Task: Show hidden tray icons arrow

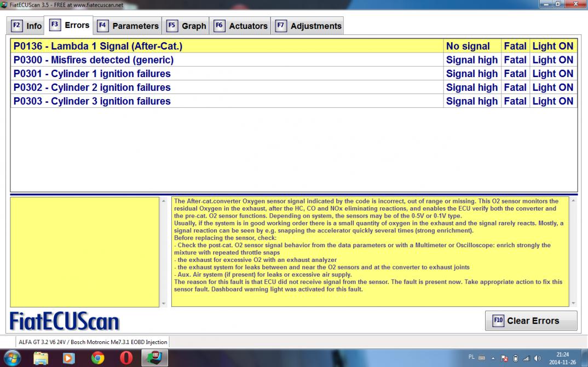Action: (x=493, y=358)
